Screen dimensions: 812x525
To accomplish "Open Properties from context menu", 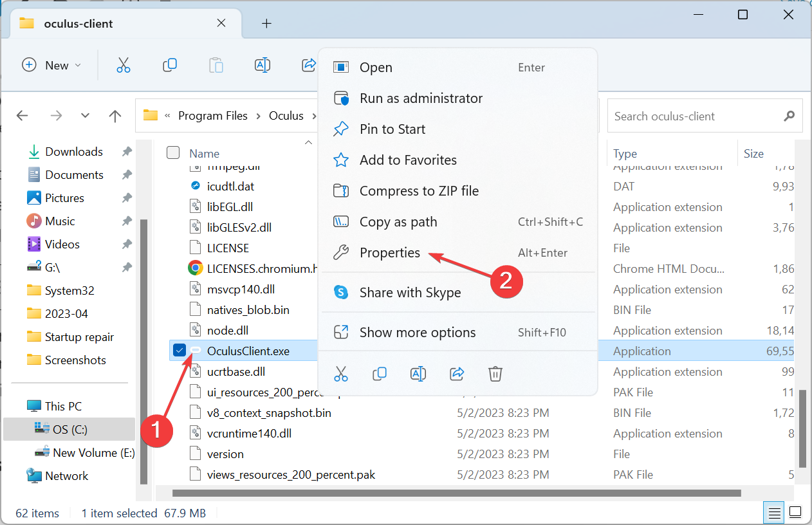I will point(458,253).
